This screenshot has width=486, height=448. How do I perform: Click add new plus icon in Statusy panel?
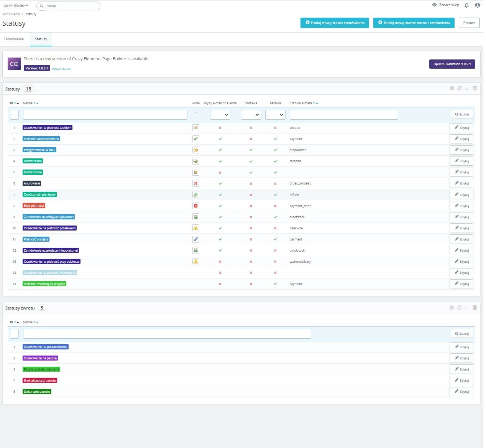point(452,88)
